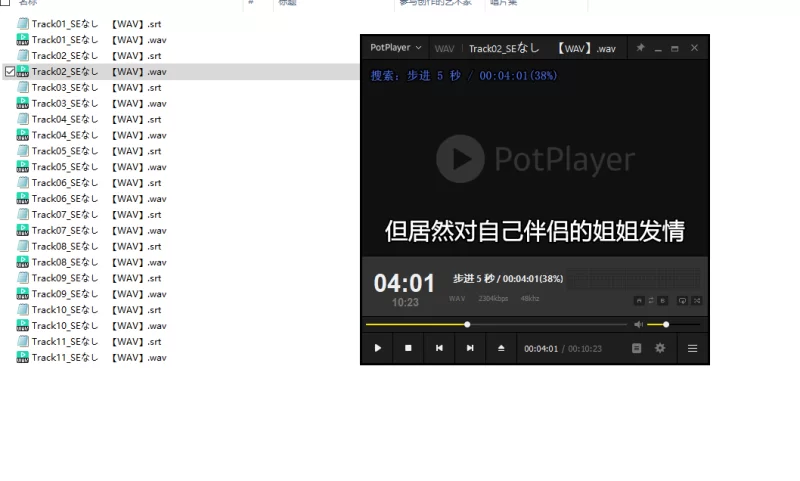The height and width of the screenshot is (481, 800).
Task: Open PotPlayer settings gear
Action: pos(660,348)
